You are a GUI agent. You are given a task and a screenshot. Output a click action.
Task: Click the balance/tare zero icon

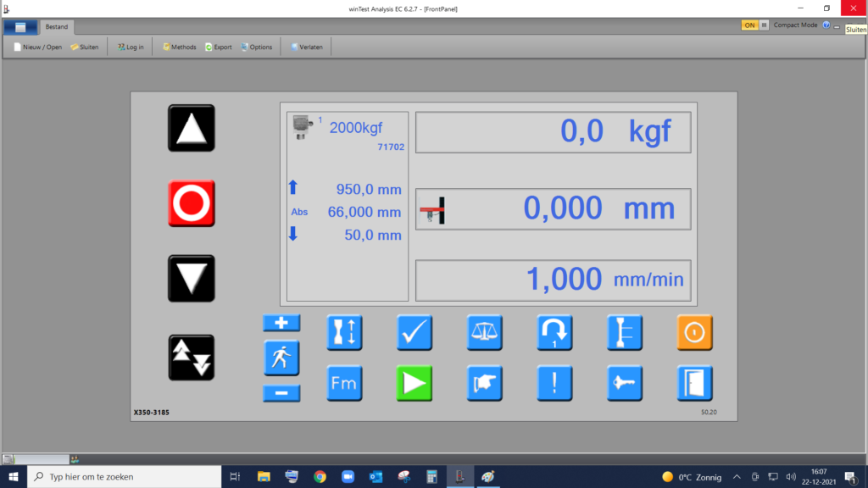pyautogui.click(x=484, y=332)
